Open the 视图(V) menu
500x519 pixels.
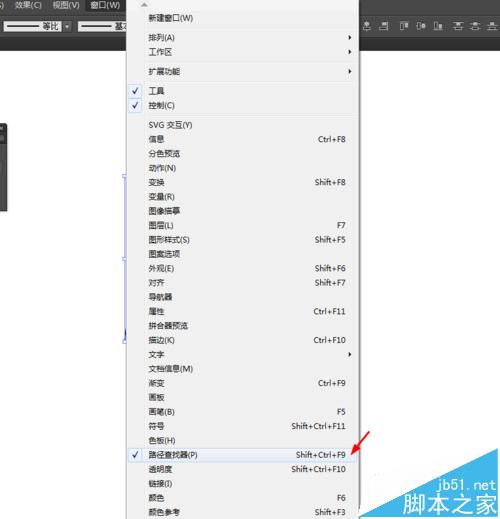coord(66,5)
